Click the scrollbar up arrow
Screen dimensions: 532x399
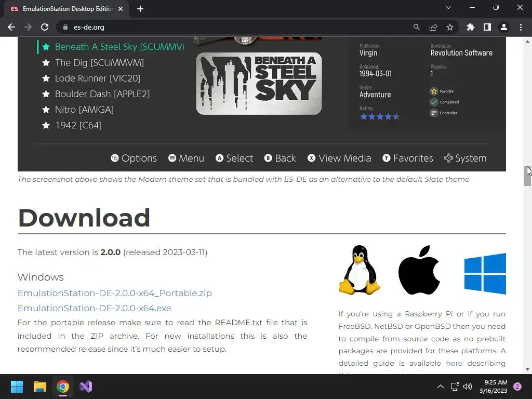click(527, 42)
